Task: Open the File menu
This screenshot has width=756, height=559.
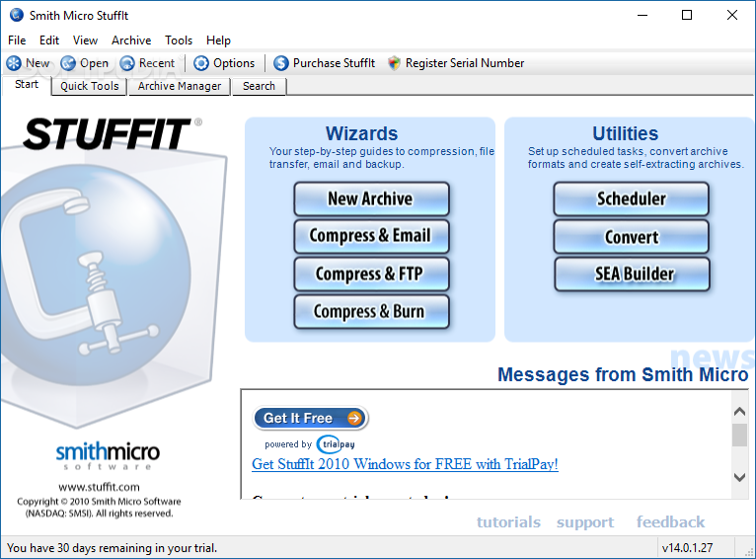Action: [x=17, y=40]
